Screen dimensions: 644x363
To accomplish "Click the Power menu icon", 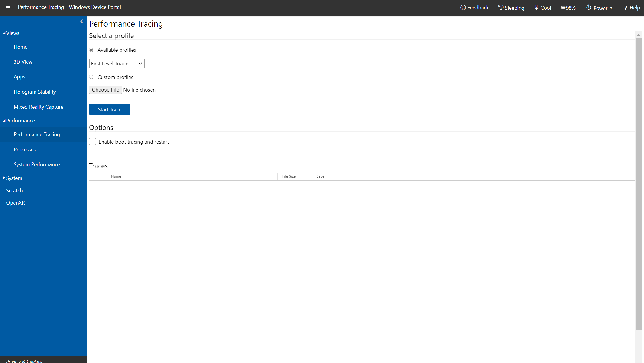I will 589,7.
